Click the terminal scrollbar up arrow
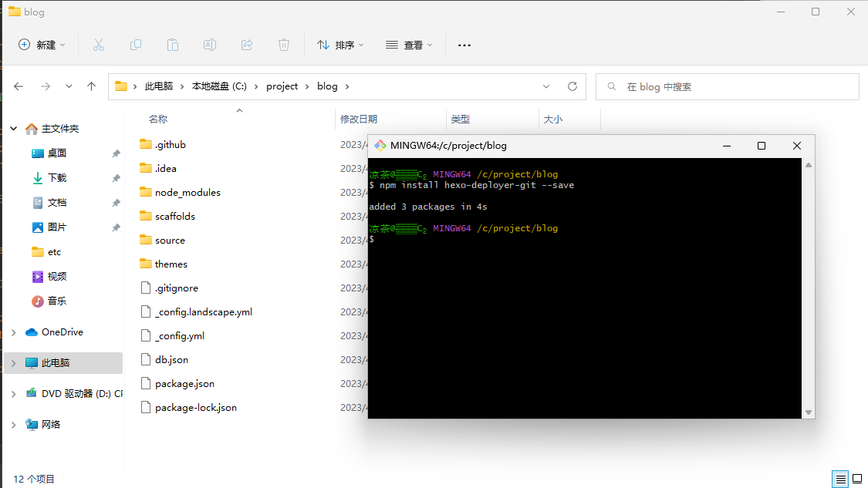 (x=809, y=165)
